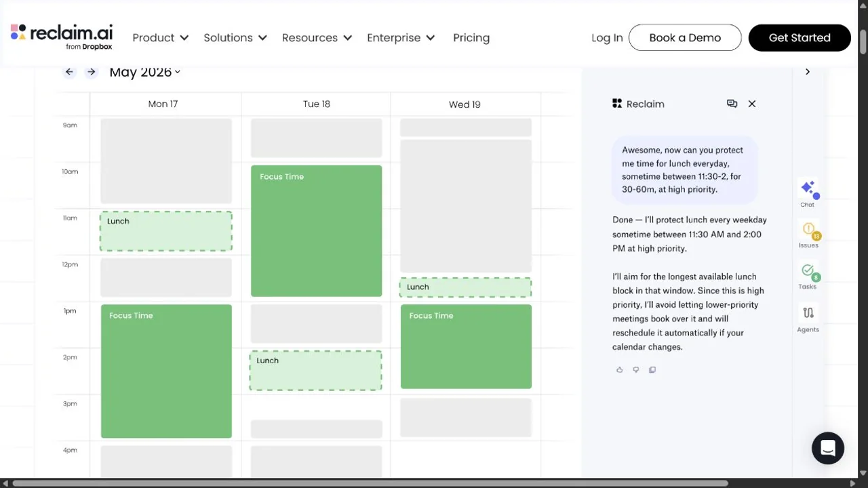Screen dimensions: 868x488
Task: Expand the May 2026 month dropdown
Action: point(145,72)
